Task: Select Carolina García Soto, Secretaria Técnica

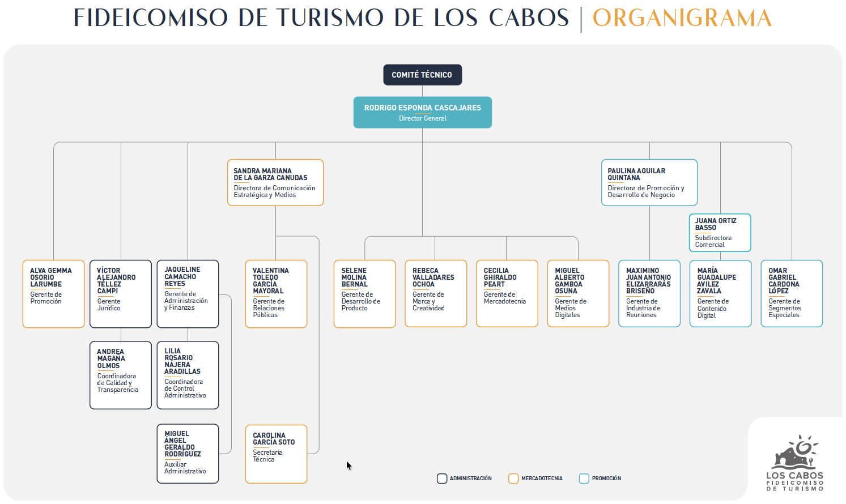Action: 276,454
